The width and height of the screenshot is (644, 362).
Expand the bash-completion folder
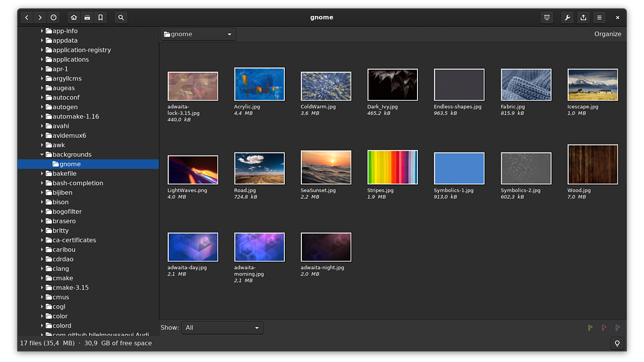point(42,183)
